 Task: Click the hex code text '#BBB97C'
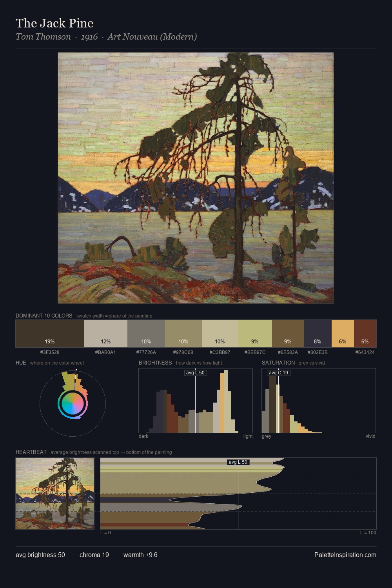pyautogui.click(x=255, y=352)
